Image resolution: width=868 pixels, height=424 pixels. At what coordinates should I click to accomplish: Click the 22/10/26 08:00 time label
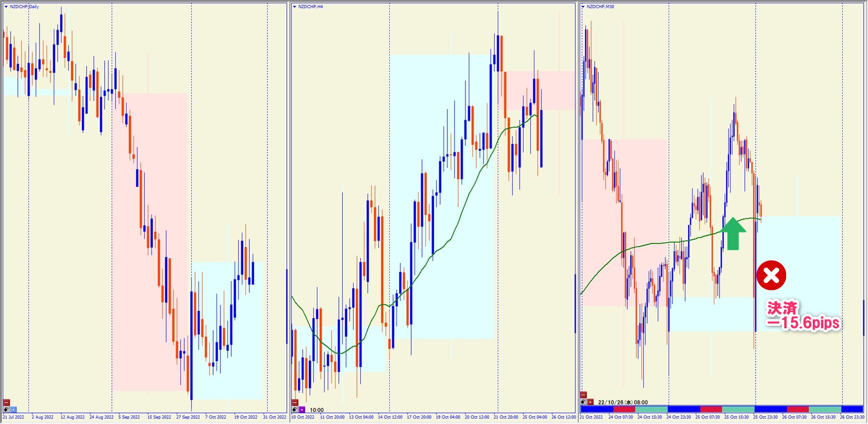pos(622,402)
